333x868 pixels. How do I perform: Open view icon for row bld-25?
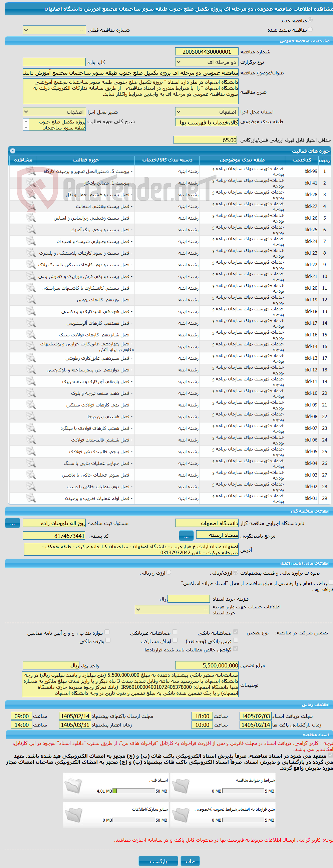pyautogui.click(x=31, y=230)
